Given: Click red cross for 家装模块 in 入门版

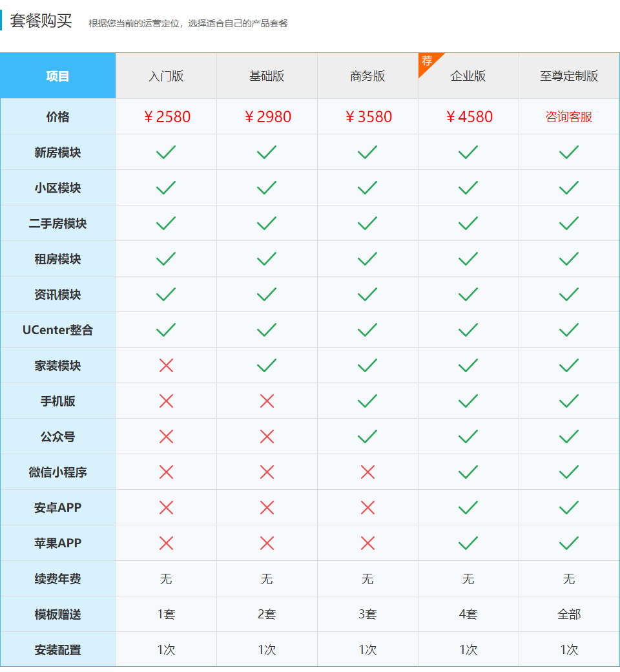Looking at the screenshot, I should click(x=166, y=366).
